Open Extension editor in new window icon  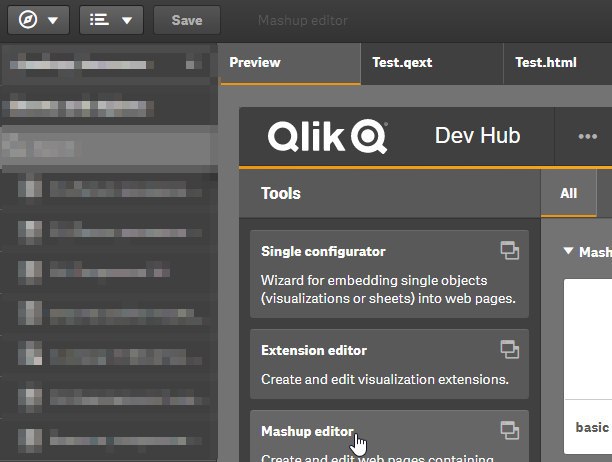click(x=510, y=349)
